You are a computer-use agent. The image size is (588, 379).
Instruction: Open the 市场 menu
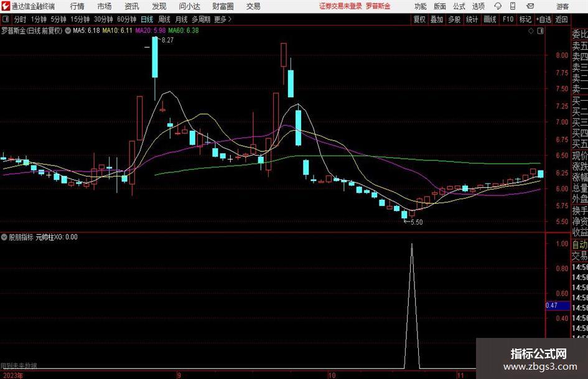tap(105, 6)
